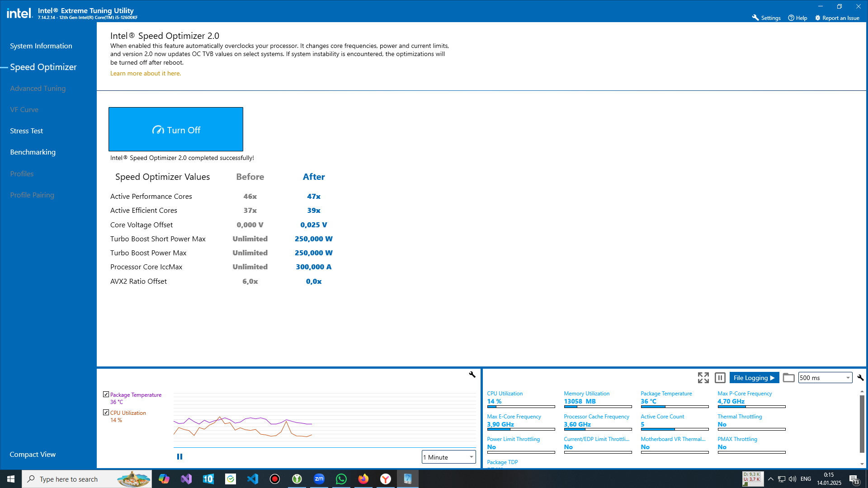Image resolution: width=868 pixels, height=488 pixels.
Task: Click the Learn more about it here link
Action: pyautogui.click(x=146, y=74)
